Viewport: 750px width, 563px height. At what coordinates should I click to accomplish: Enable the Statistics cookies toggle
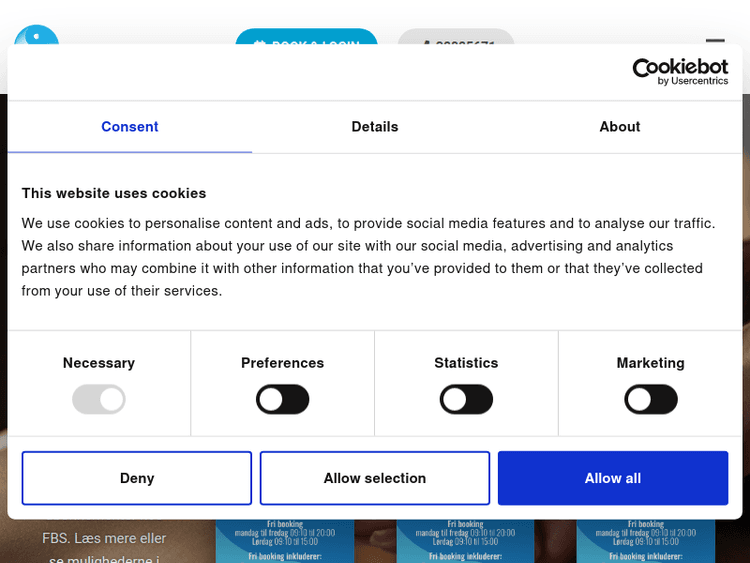click(466, 400)
